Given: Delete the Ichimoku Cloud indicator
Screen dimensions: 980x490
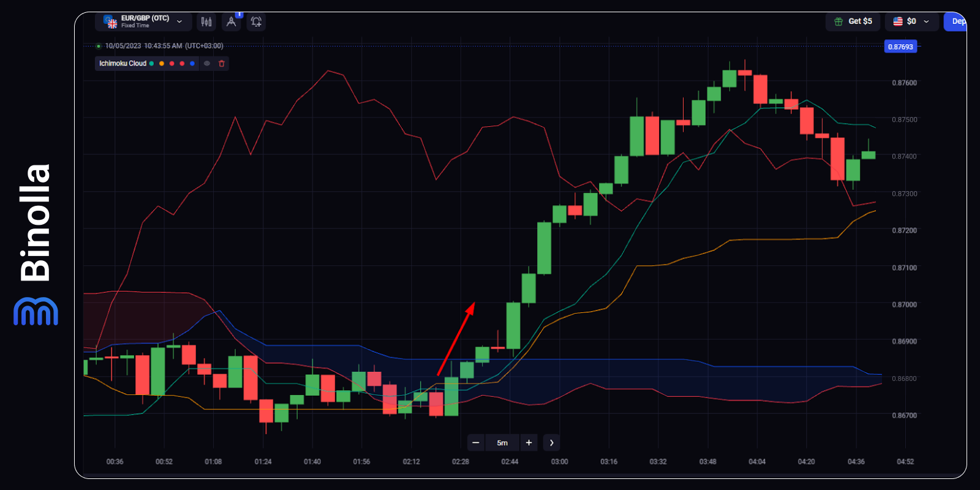Looking at the screenshot, I should click(x=222, y=64).
